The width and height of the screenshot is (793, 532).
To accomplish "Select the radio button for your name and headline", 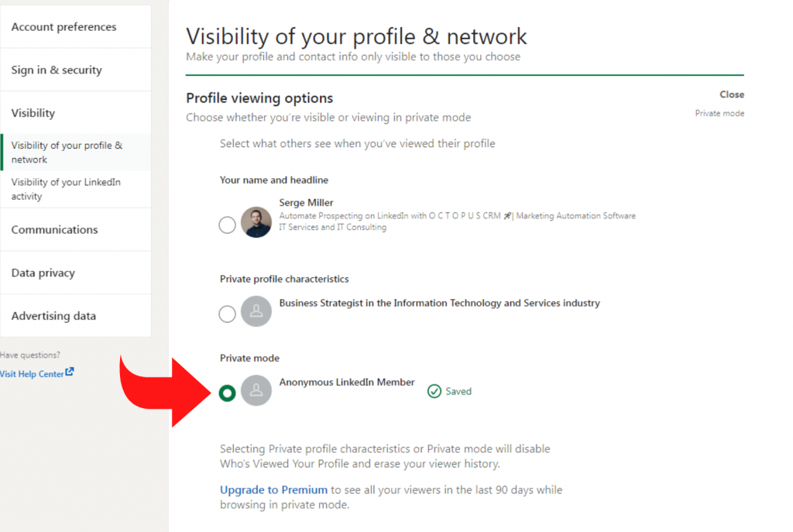I will [x=227, y=225].
